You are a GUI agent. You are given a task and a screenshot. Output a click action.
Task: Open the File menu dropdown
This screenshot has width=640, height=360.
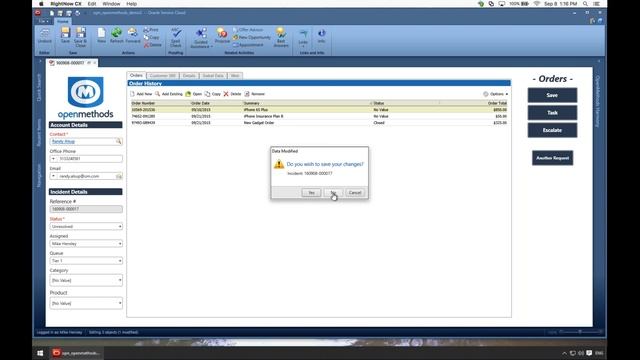click(43, 21)
